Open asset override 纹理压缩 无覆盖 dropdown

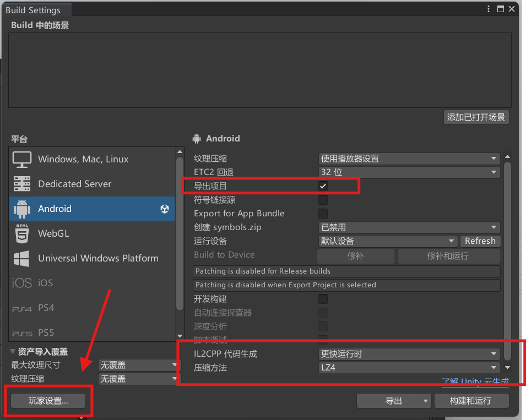click(x=139, y=379)
